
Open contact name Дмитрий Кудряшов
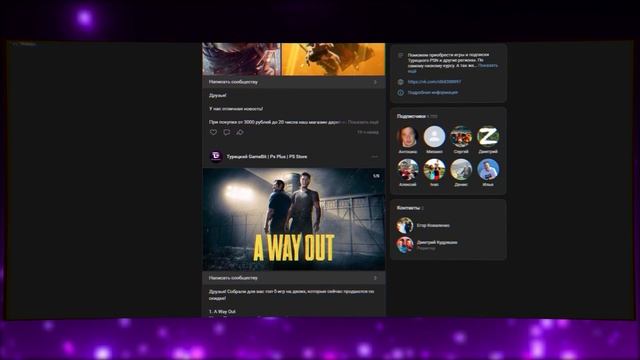tap(437, 242)
